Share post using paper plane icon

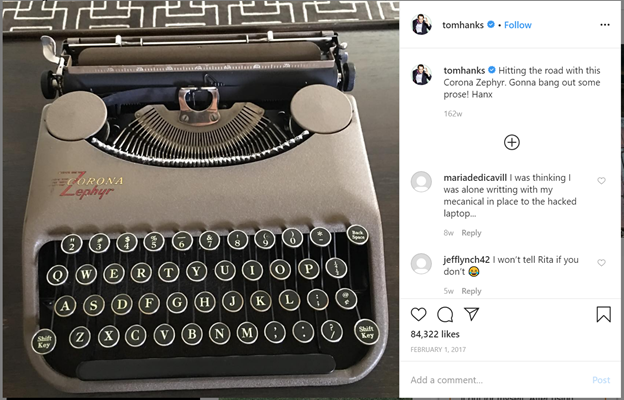point(472,314)
